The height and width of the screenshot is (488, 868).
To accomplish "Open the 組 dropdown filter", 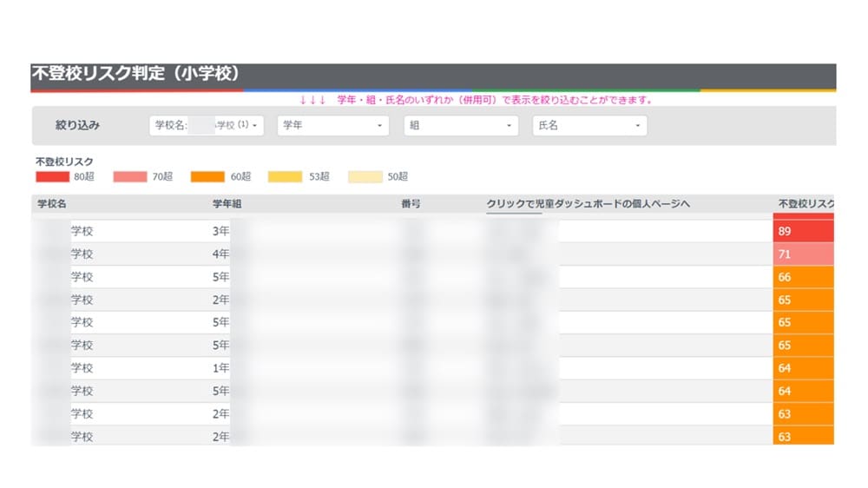I will coord(461,126).
